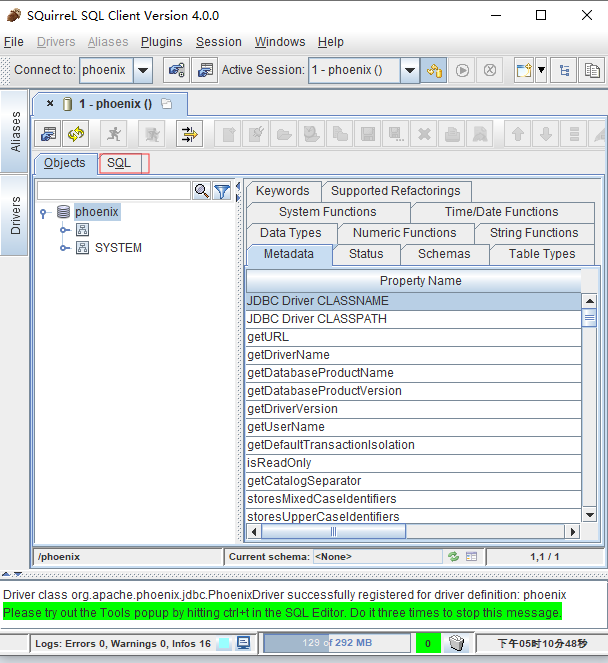The image size is (608, 663).
Task: Open the Plugins menu
Action: pyautogui.click(x=161, y=42)
